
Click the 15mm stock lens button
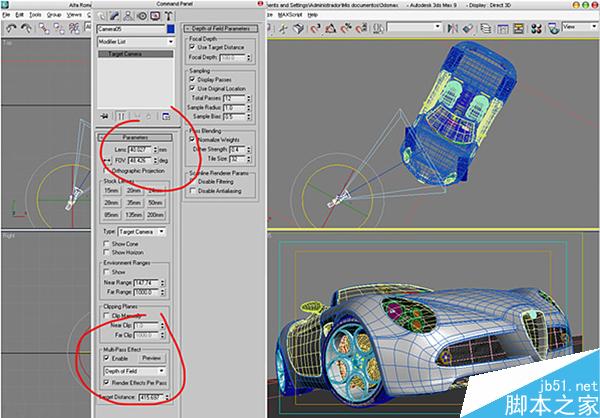(111, 191)
